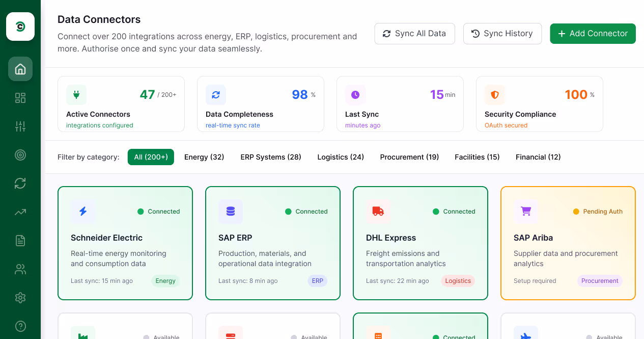Screen dimensions: 644x339
Task: Click Connected status on DHL Express
Action: tap(454, 212)
